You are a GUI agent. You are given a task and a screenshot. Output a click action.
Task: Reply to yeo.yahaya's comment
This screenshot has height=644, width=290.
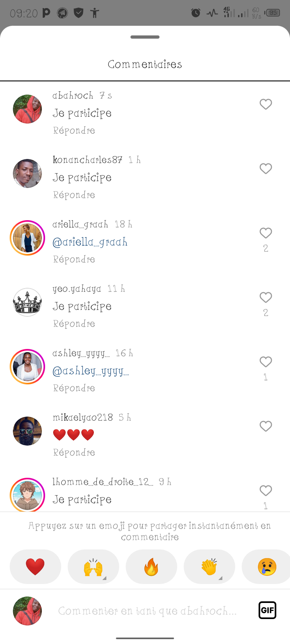click(74, 324)
